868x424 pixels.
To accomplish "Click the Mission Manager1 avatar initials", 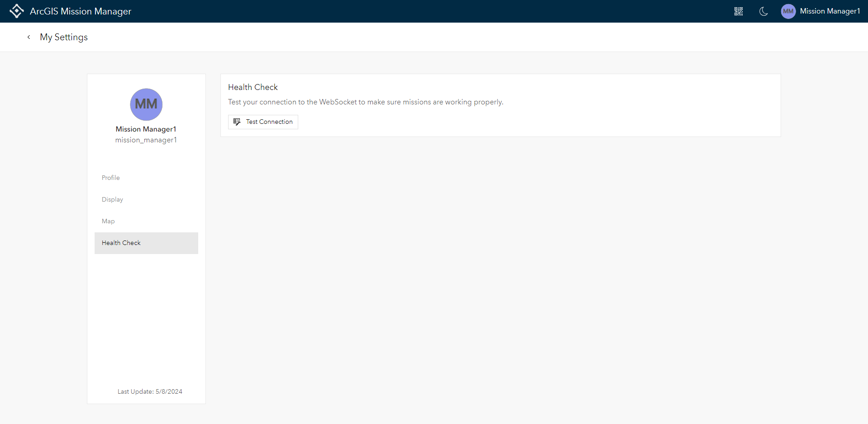I will tap(787, 11).
